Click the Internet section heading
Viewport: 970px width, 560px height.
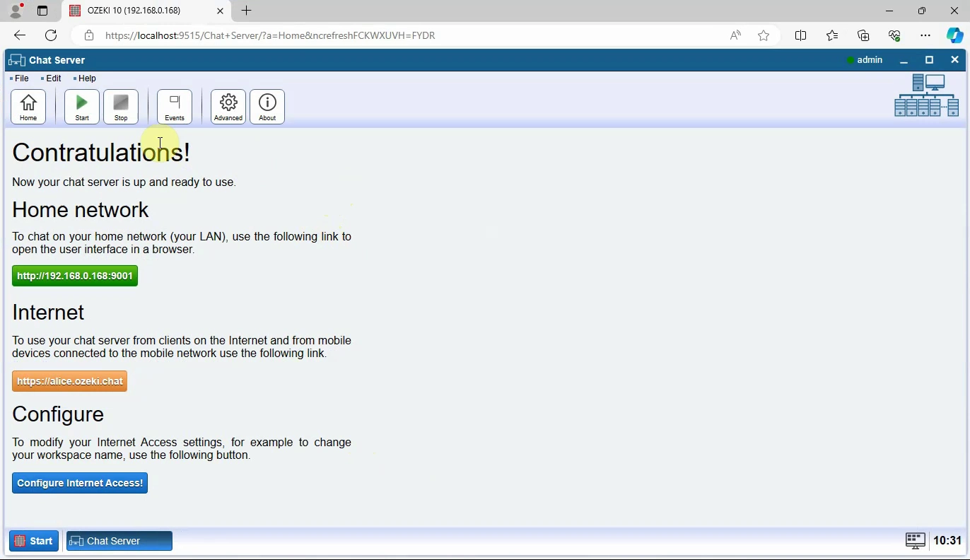click(x=48, y=313)
